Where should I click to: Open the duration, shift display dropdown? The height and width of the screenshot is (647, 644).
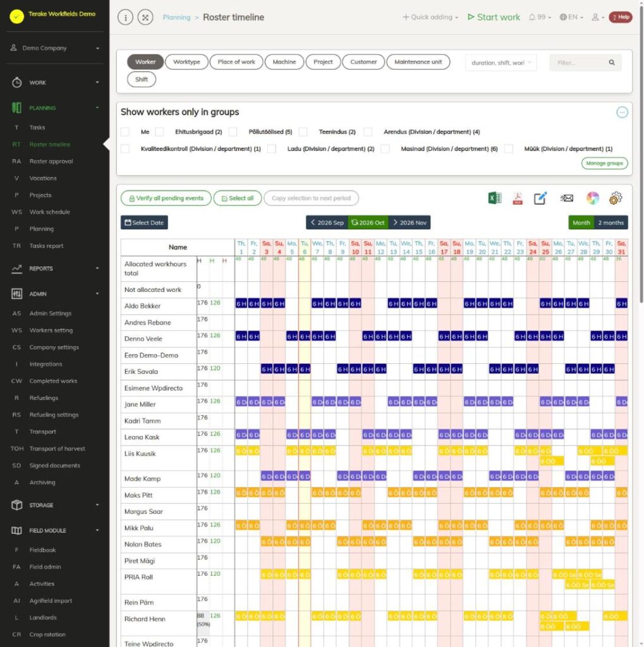501,63
